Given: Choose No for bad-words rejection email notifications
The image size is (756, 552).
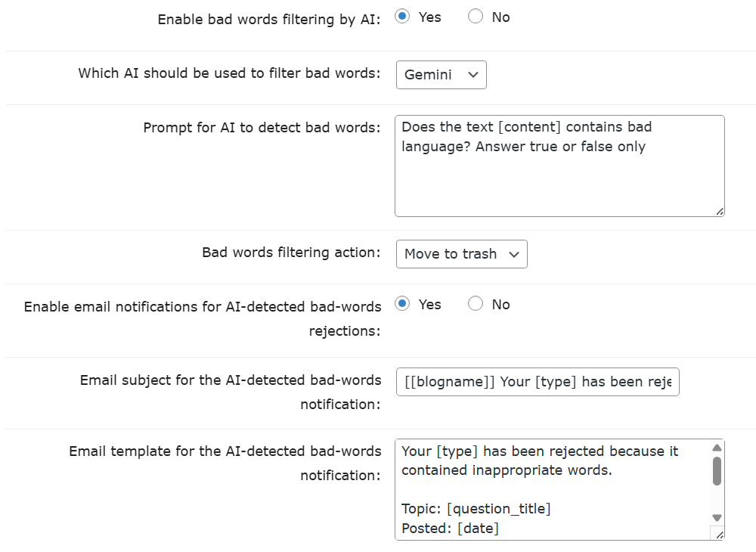Looking at the screenshot, I should [x=476, y=304].
